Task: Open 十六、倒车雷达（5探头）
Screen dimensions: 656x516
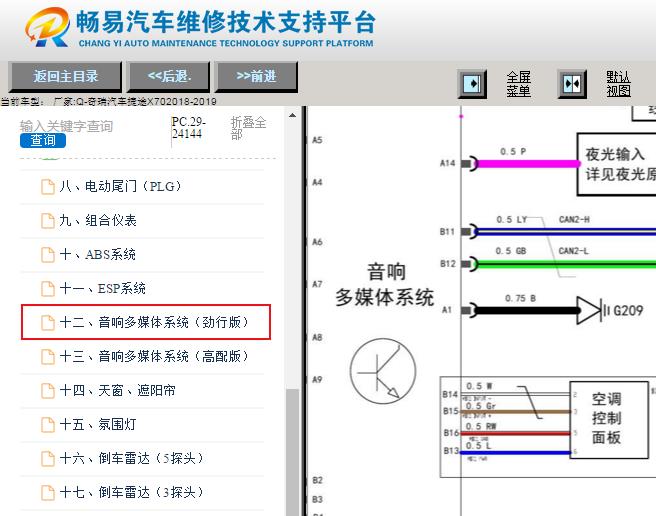Action: click(142, 458)
